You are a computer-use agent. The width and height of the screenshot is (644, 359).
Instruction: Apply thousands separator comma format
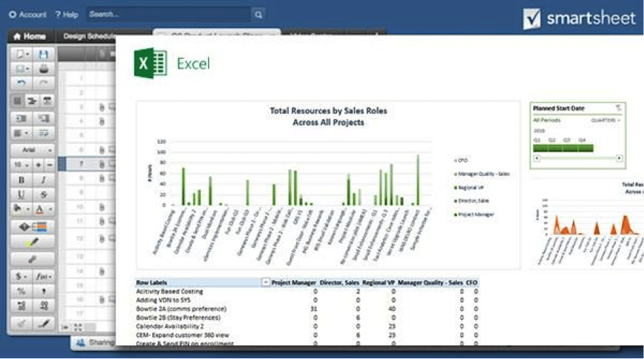point(43,290)
